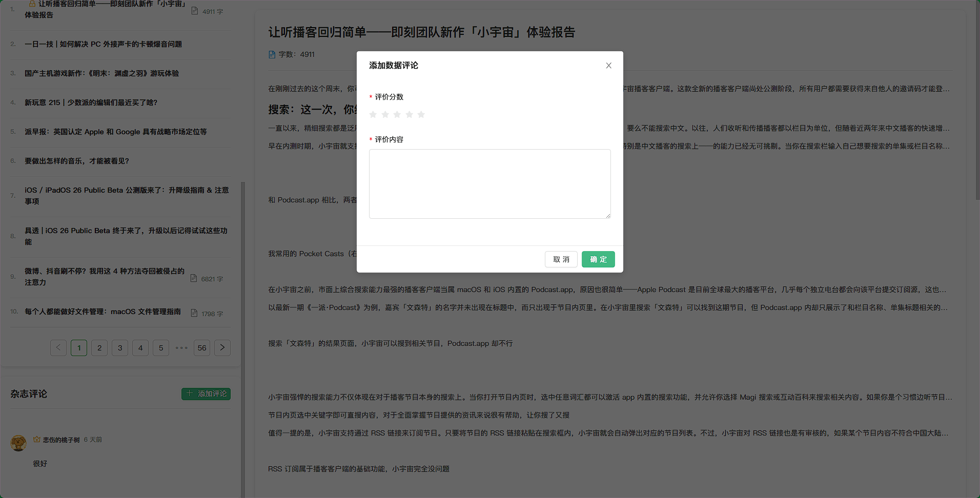Click the 添加数据评论 dialog title
This screenshot has height=498, width=980.
tap(394, 66)
